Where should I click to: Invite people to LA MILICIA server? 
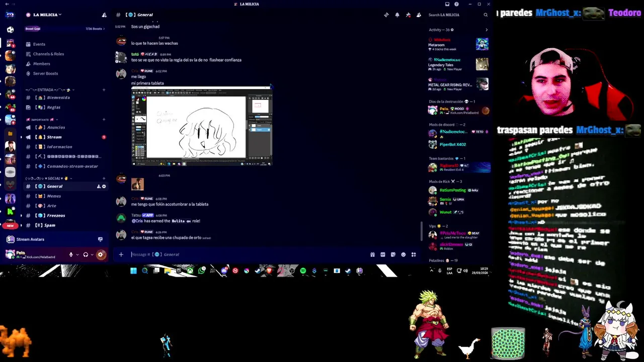tap(104, 15)
